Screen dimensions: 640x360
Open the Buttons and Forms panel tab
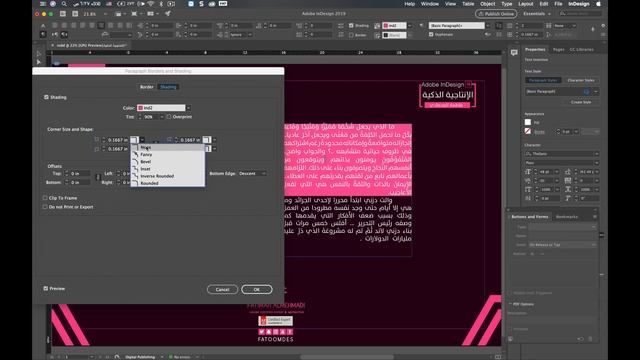(x=530, y=217)
